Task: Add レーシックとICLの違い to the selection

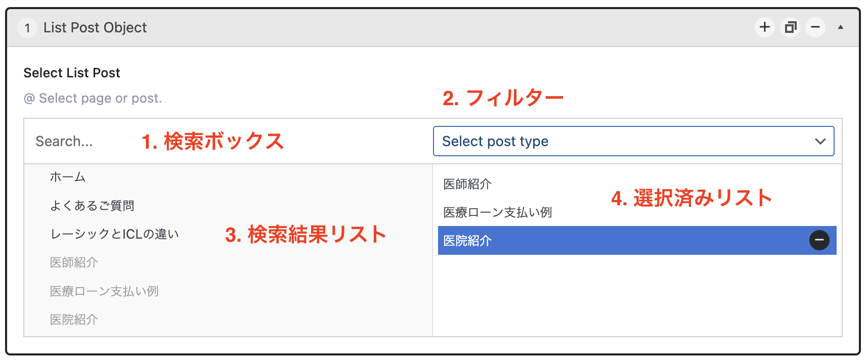Action: (114, 234)
